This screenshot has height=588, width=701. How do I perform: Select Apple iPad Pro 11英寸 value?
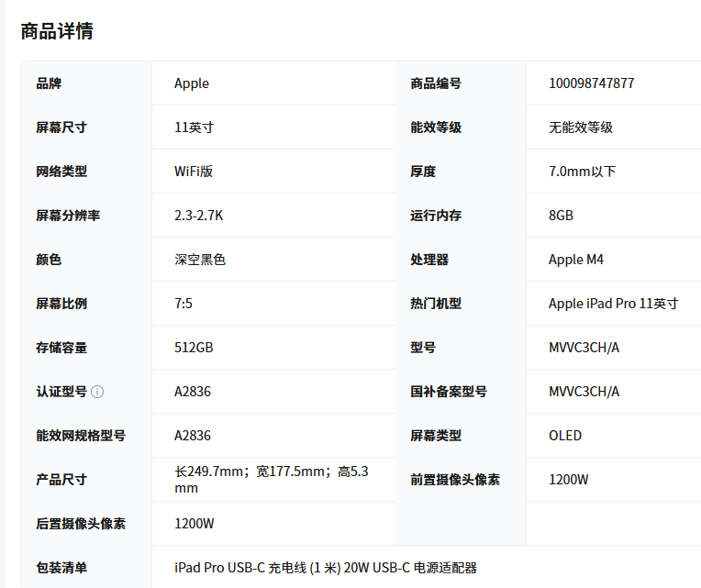(613, 304)
